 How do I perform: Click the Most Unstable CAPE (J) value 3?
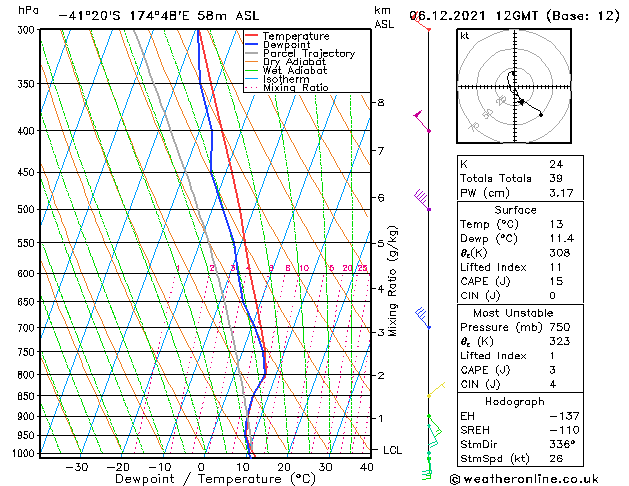click(x=552, y=370)
